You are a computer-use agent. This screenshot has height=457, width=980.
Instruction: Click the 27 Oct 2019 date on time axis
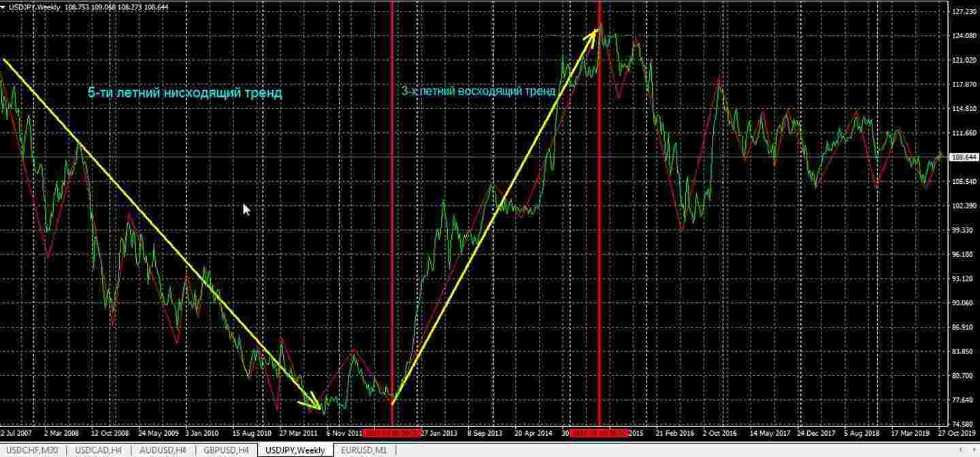(958, 432)
